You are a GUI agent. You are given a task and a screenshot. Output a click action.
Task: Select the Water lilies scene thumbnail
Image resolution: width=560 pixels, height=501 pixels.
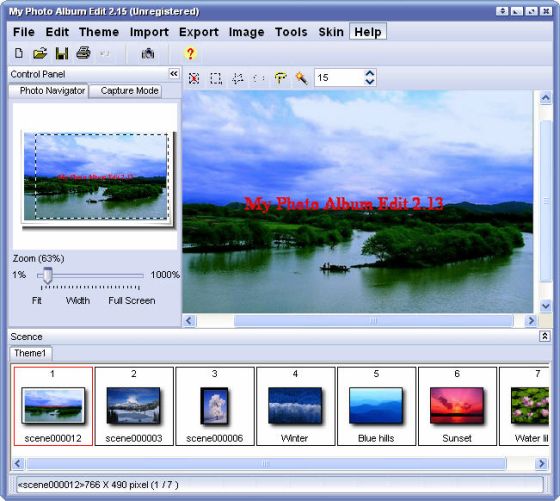pyautogui.click(x=524, y=406)
